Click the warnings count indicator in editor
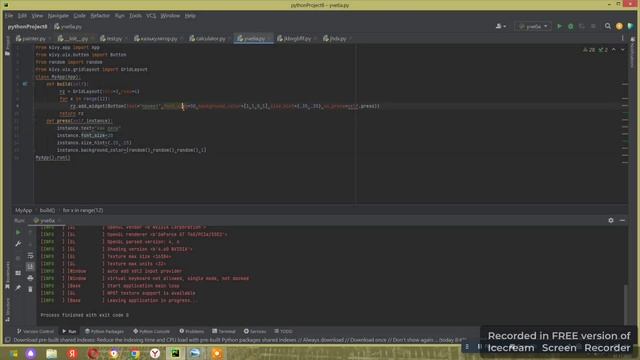Image resolution: width=640 pixels, height=360 pixels. click(589, 50)
